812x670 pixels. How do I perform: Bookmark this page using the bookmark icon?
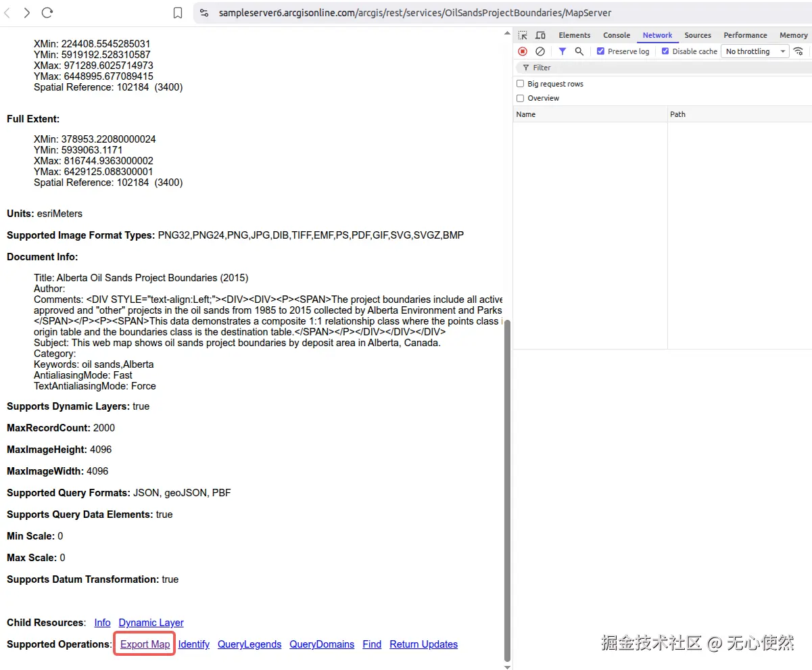coord(178,13)
